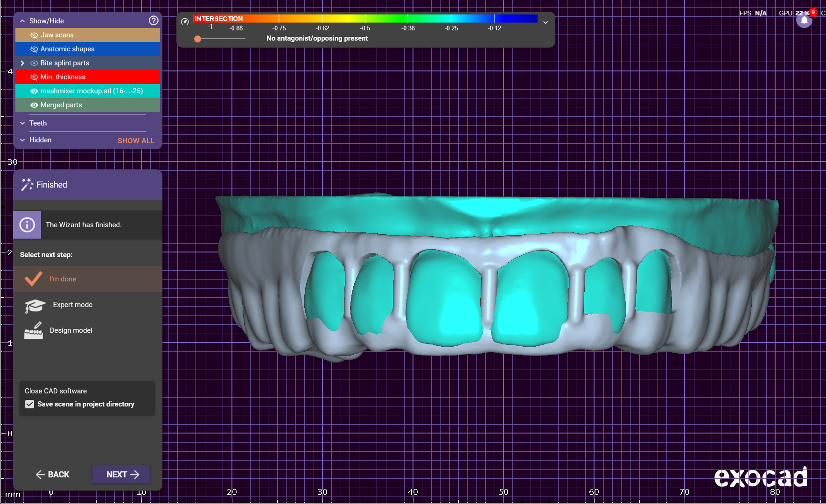Click the intersection gauge icon
The image size is (826, 504).
pyautogui.click(x=185, y=21)
